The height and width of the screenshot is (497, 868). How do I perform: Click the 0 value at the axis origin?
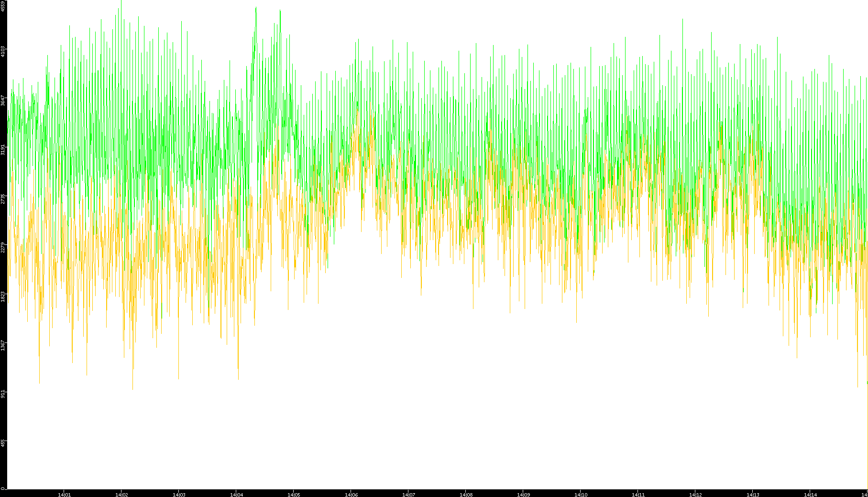click(x=3, y=488)
